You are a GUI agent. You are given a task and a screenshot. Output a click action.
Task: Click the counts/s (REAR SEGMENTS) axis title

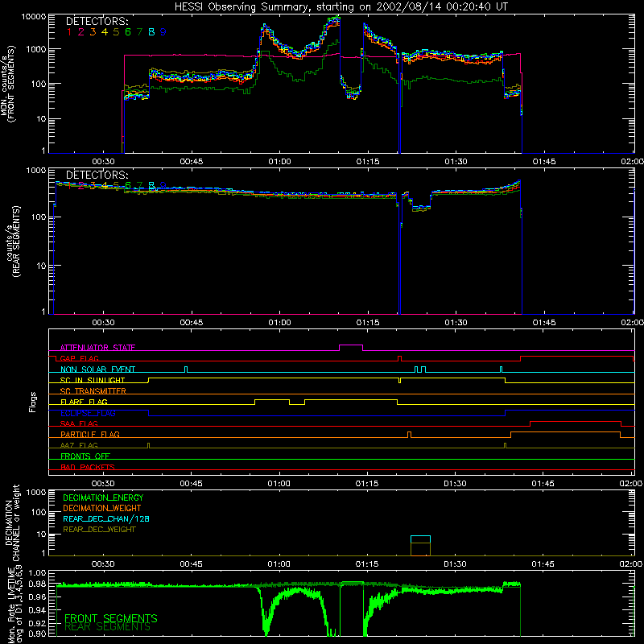(14, 242)
